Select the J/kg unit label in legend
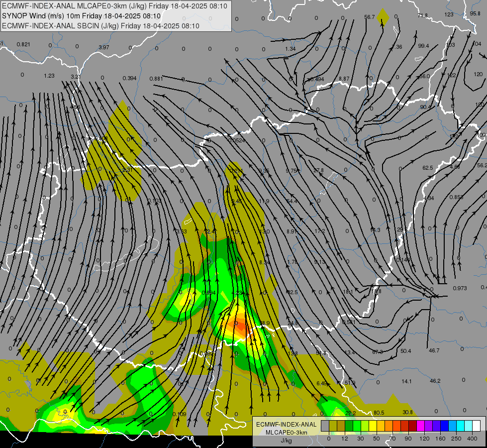 287,441
